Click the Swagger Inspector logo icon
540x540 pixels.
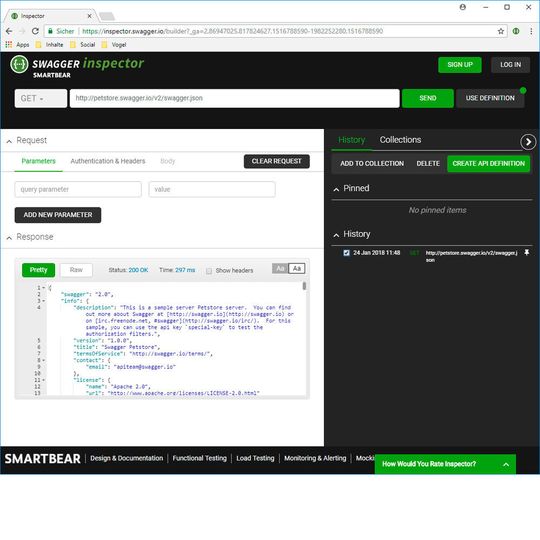(x=19, y=64)
